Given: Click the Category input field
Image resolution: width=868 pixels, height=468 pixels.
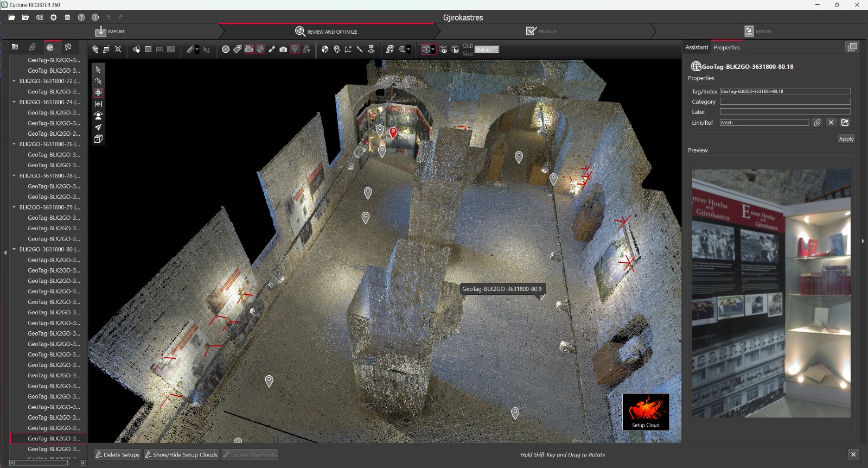Looking at the screenshot, I should [x=784, y=102].
